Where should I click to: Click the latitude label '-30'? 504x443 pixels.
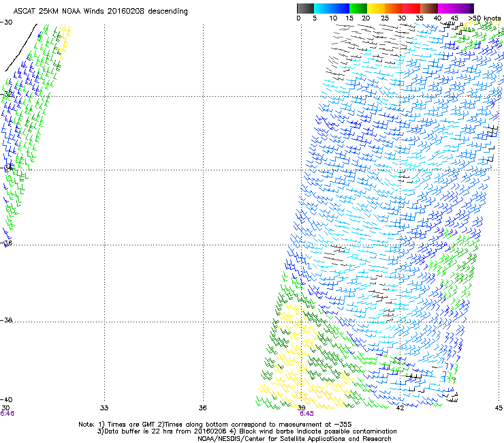tap(7, 22)
